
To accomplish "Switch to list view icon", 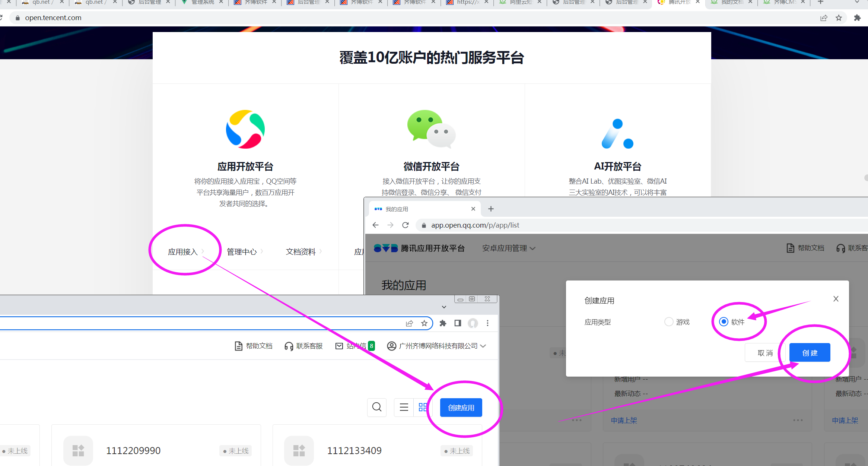I will [404, 407].
